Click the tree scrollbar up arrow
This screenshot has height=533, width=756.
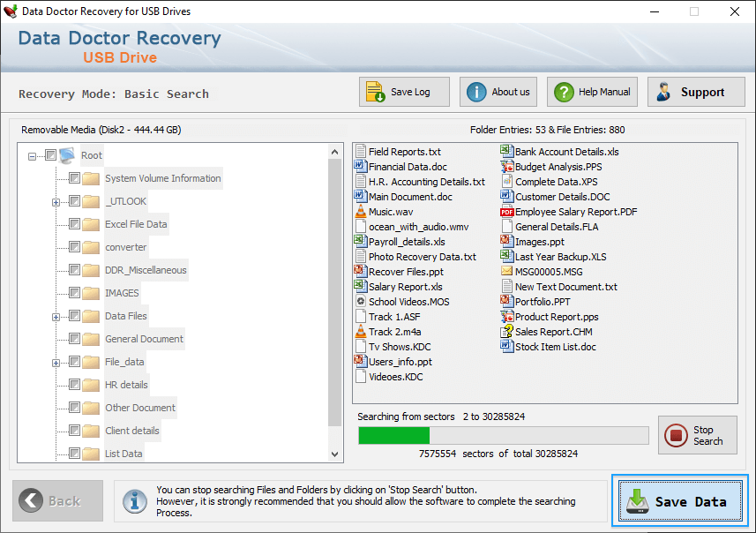(x=335, y=152)
